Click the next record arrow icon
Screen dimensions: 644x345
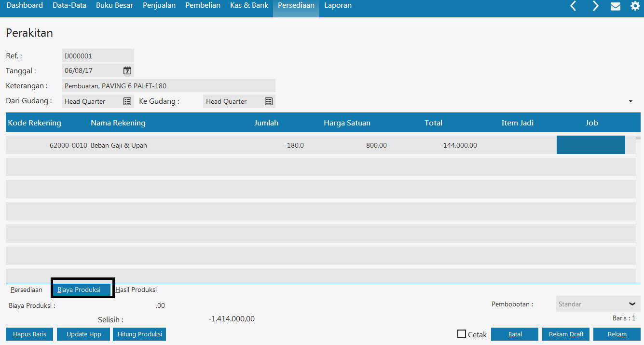[596, 6]
